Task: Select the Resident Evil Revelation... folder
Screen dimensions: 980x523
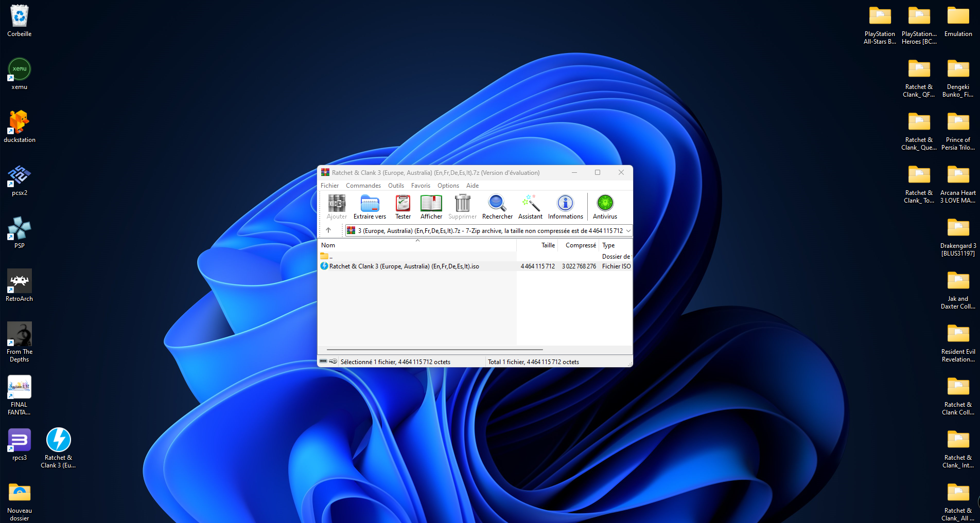Action: 958,342
